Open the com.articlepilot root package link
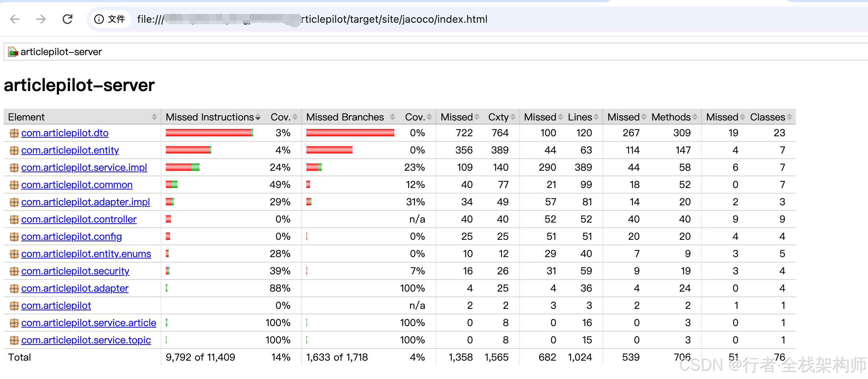This screenshot has height=379, width=868. click(x=56, y=306)
